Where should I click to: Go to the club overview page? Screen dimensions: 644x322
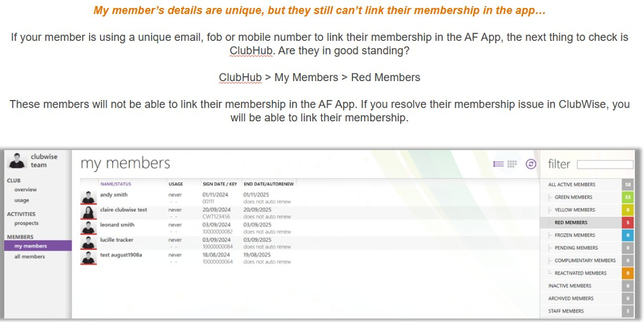coord(25,190)
